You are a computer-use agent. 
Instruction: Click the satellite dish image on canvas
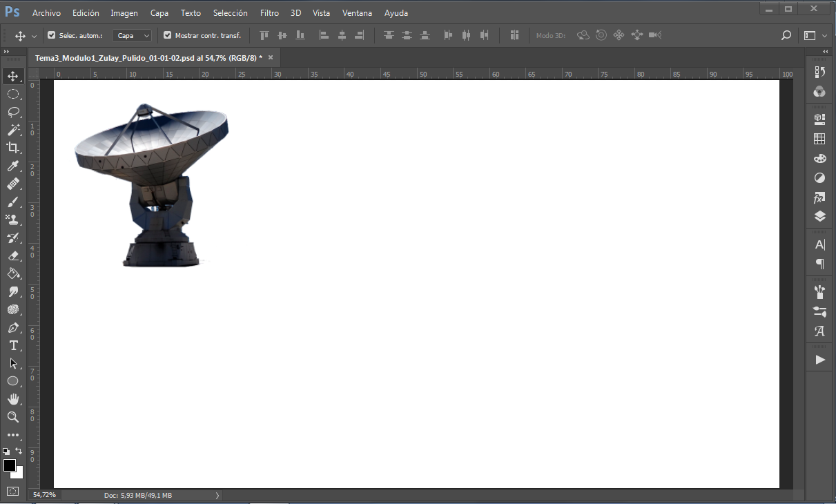pyautogui.click(x=151, y=185)
